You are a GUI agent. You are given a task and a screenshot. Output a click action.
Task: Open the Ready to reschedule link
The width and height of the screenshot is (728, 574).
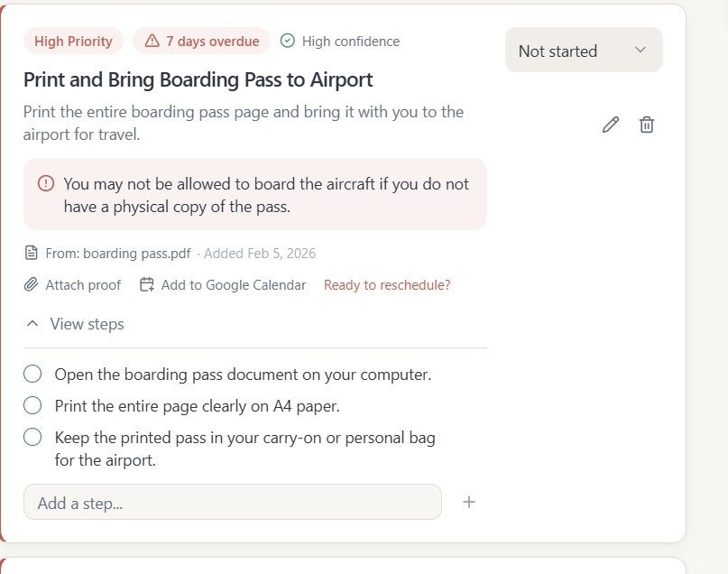(387, 285)
